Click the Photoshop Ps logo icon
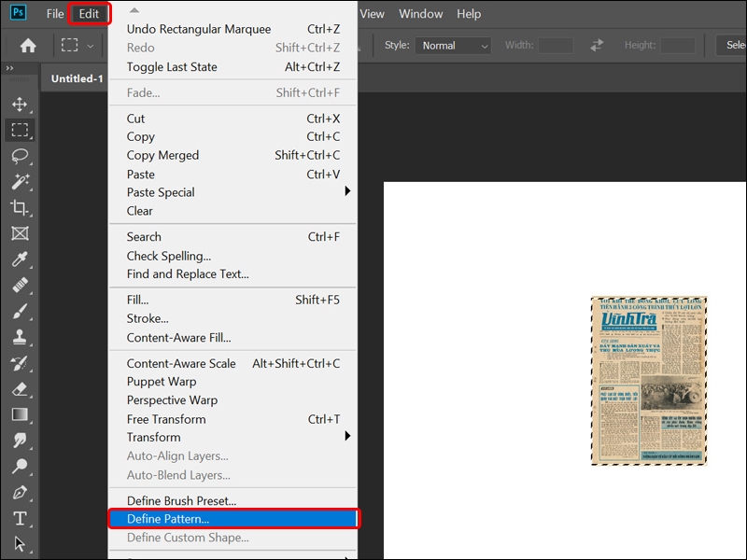 pyautogui.click(x=18, y=12)
